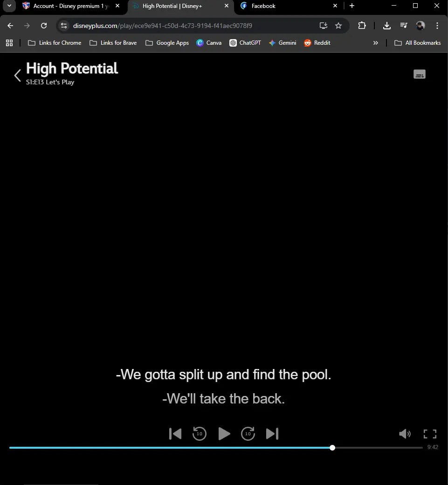Open Links for Brave bookmark folder
Viewport: 448px width, 485px height.
pyautogui.click(x=113, y=43)
